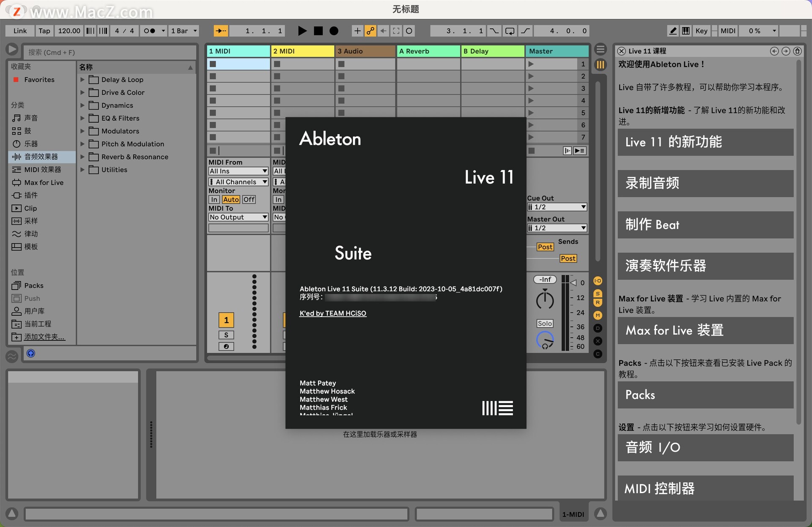
Task: Expand the Reverb & Resonance folder
Action: coord(82,157)
